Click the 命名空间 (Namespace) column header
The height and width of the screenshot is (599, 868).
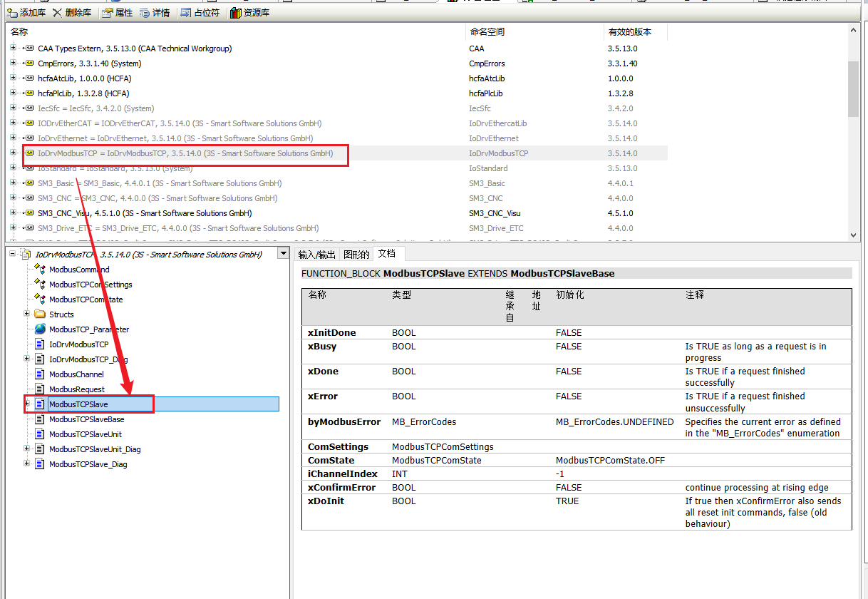point(487,32)
